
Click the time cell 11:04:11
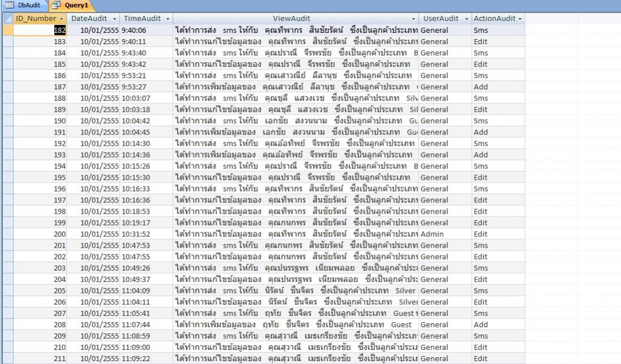146,302
